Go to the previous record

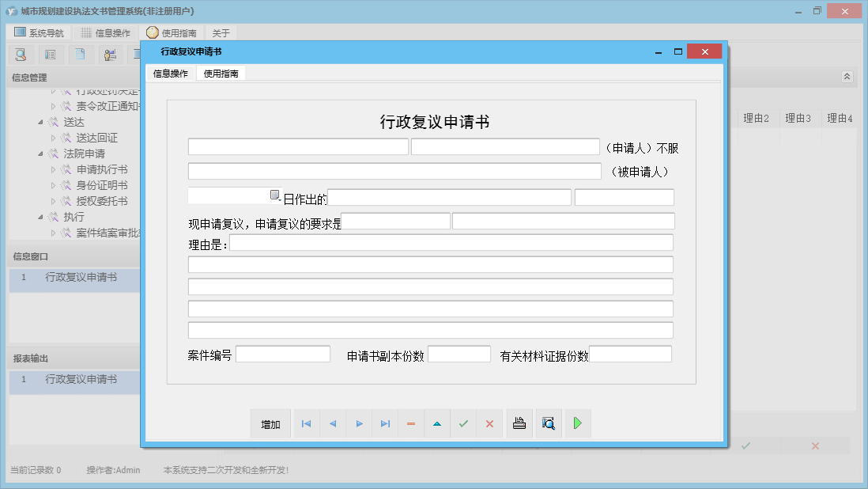point(332,424)
